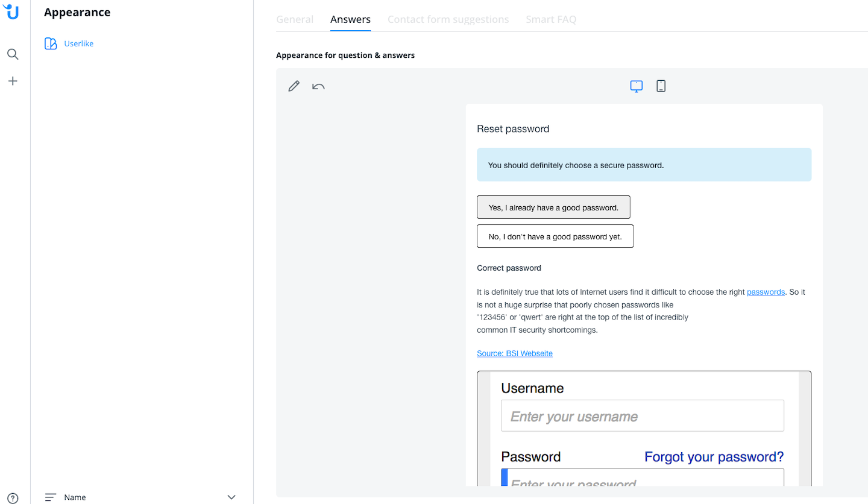The image size is (868, 504).
Task: Click the plus add icon
Action: [x=13, y=81]
